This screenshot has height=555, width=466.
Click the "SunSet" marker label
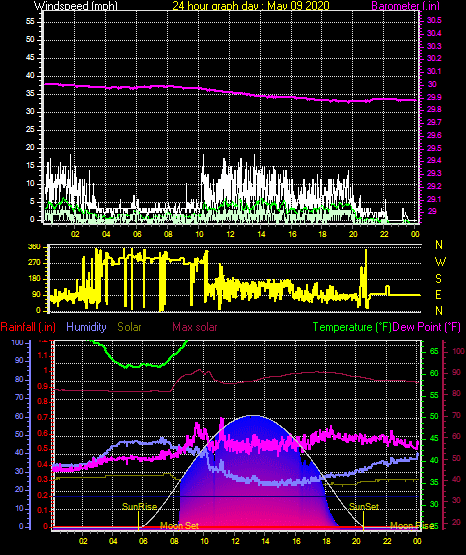(x=364, y=507)
